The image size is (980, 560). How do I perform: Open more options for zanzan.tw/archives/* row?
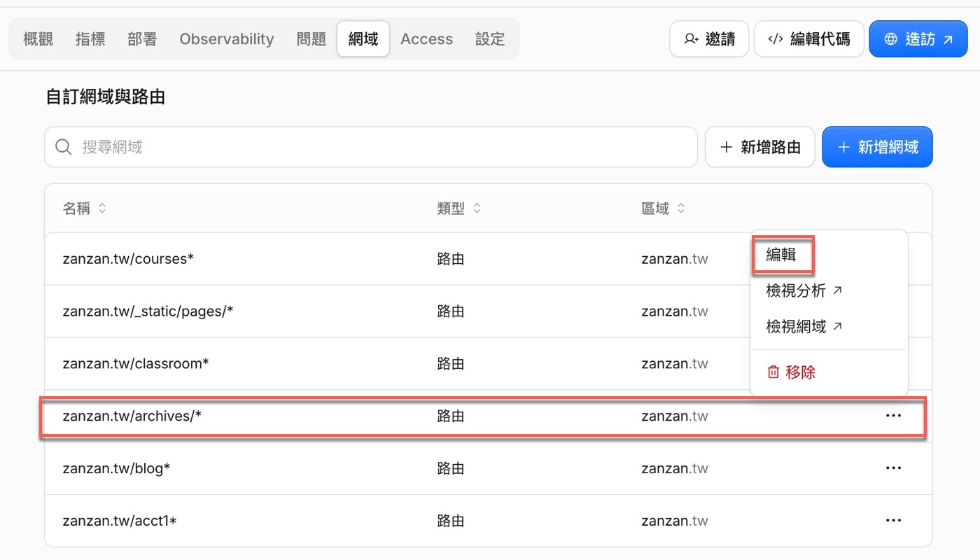coord(893,416)
